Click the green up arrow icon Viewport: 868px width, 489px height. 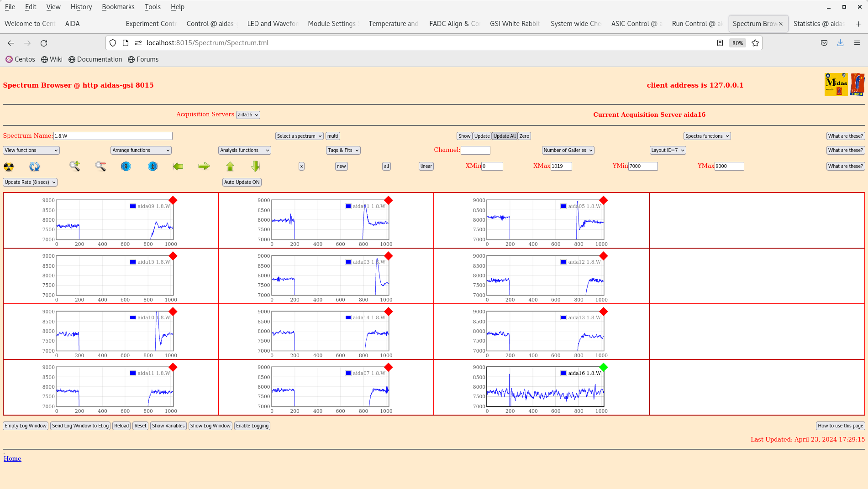click(x=230, y=166)
